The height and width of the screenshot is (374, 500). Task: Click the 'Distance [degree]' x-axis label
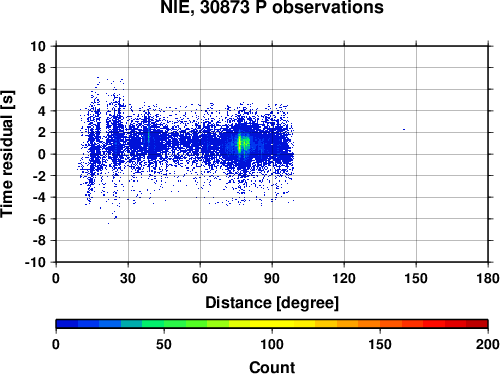272,303
